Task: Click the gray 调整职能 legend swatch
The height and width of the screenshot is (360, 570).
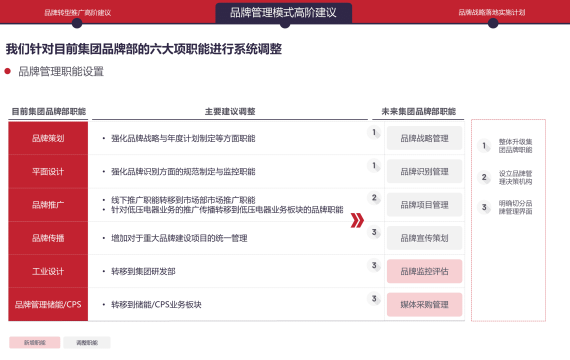Action: coord(87,343)
